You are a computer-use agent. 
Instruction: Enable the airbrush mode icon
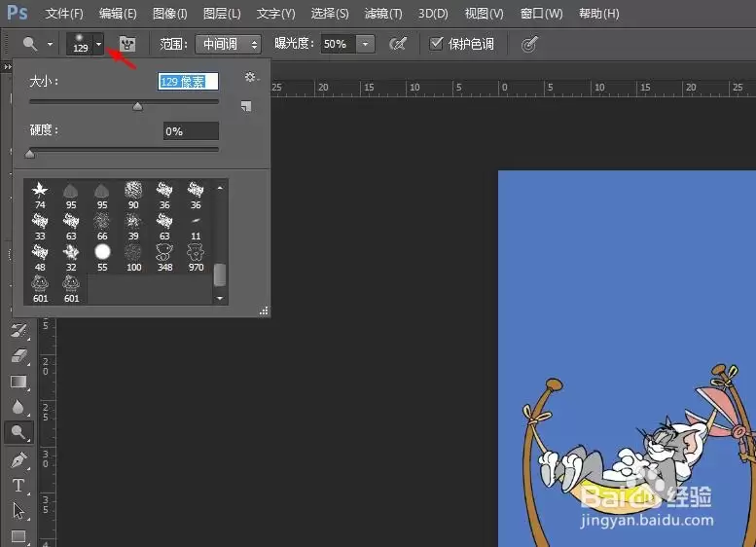click(x=398, y=45)
